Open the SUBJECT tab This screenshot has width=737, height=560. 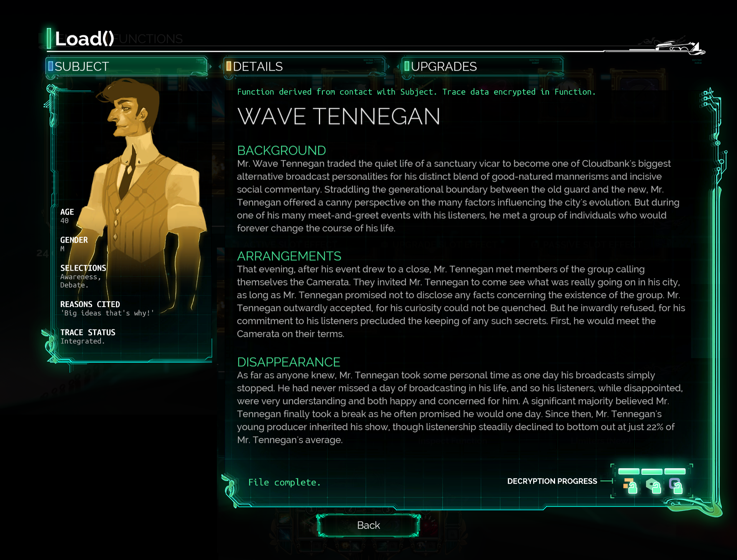tap(127, 66)
